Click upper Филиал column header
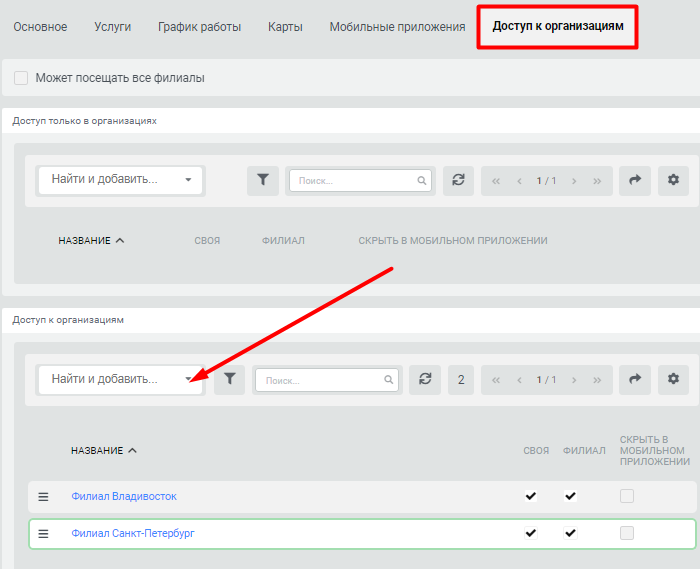This screenshot has height=569, width=700. [x=283, y=241]
